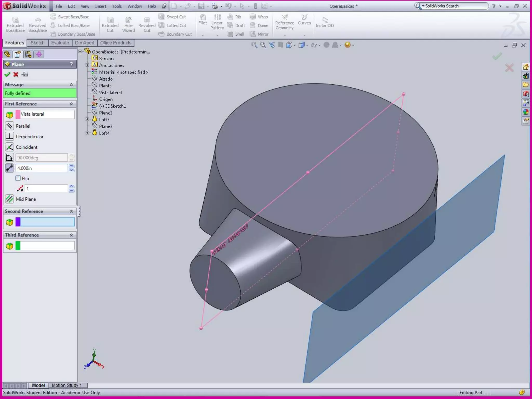Click the pushpin Keep Visible icon

tap(25, 75)
